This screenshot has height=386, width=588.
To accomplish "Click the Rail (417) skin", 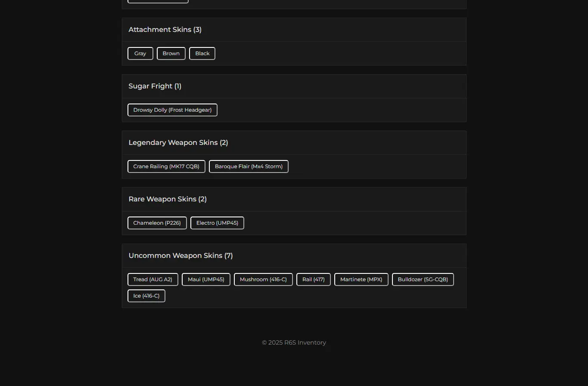I will (x=313, y=279).
